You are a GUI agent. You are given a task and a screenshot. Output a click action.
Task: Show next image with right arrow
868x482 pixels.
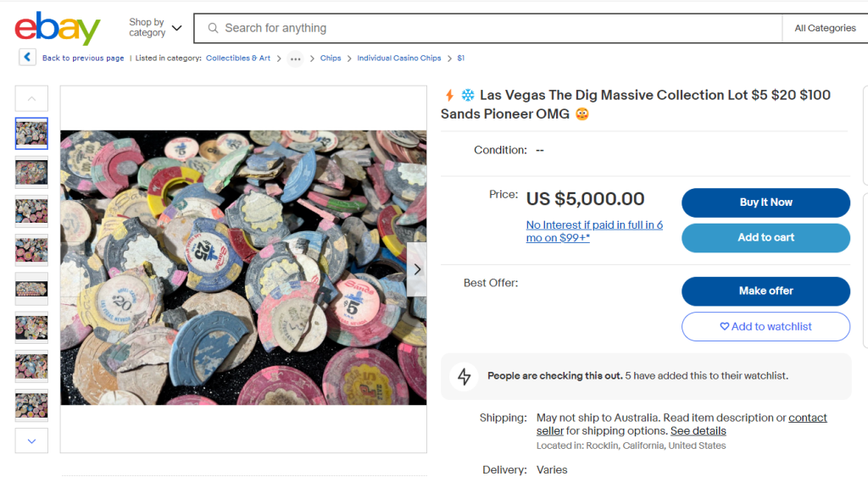[416, 269]
